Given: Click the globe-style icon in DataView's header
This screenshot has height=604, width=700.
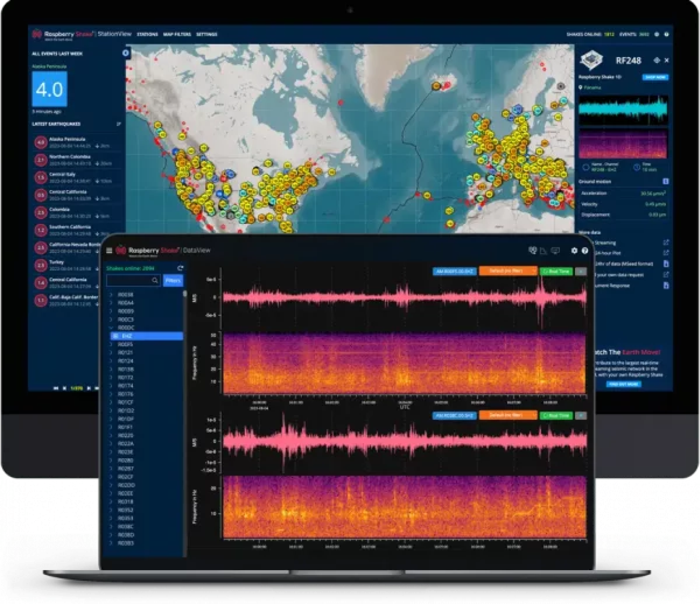Looking at the screenshot, I should coord(532,250).
